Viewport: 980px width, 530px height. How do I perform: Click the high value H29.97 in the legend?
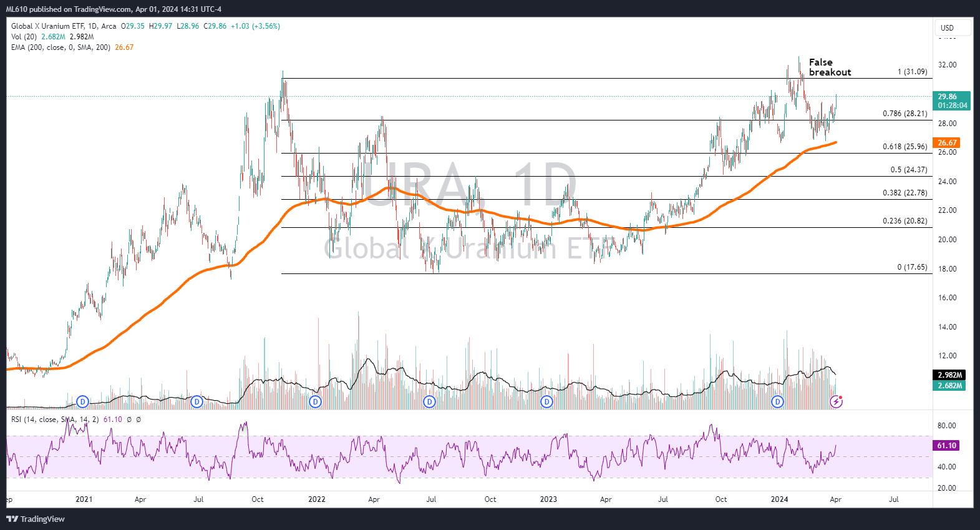pos(160,26)
